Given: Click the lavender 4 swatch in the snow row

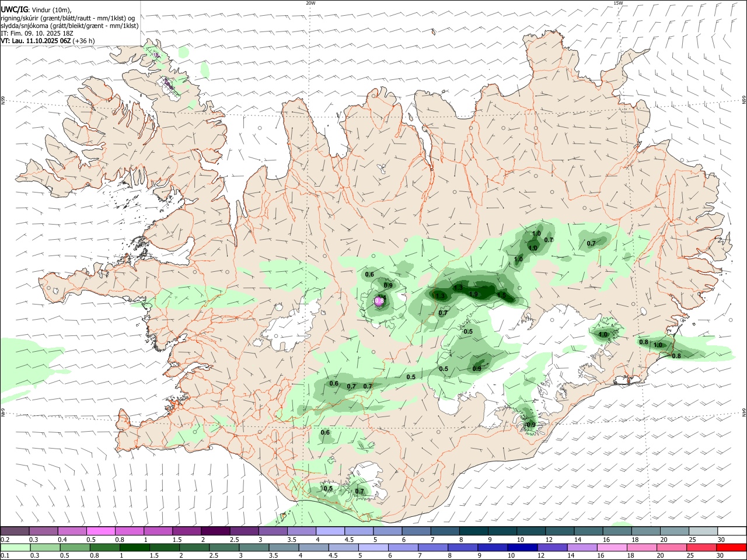Looking at the screenshot, I should click(330, 531).
